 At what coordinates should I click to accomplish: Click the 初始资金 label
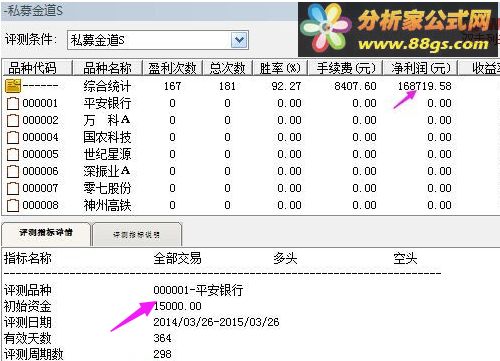[28, 306]
